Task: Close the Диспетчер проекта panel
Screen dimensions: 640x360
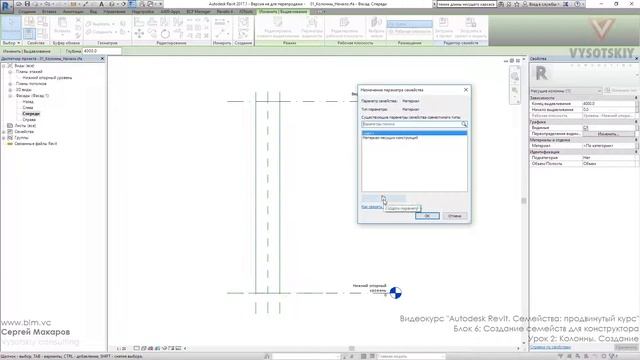Action: click(x=102, y=59)
